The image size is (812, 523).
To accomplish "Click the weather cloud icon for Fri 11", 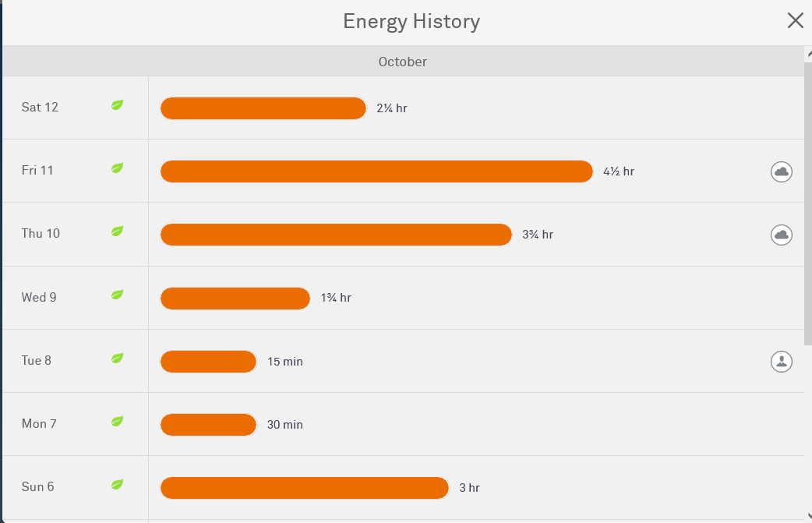I will coord(782,171).
